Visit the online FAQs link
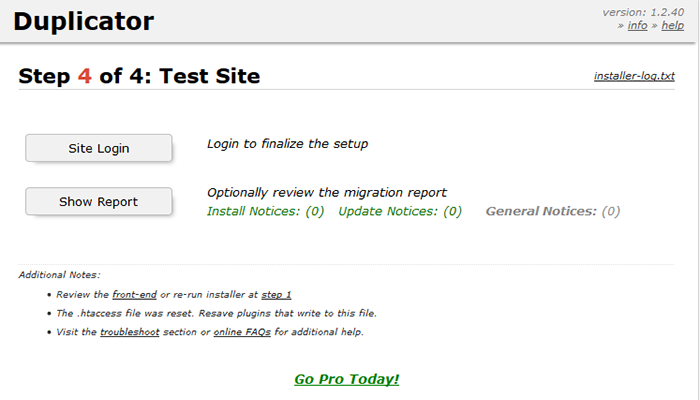This screenshot has width=700, height=400. (x=242, y=332)
